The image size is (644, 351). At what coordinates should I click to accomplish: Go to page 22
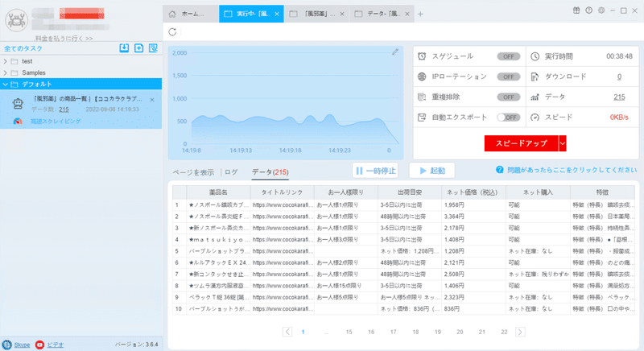[x=504, y=332]
